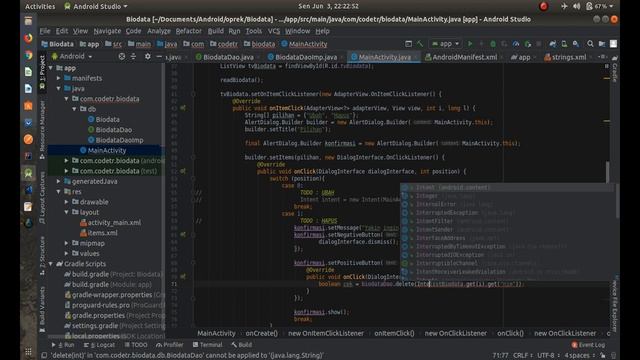Click the onCreate() breadcrumb at editor bottom
The image size is (640, 360).
click(261, 333)
